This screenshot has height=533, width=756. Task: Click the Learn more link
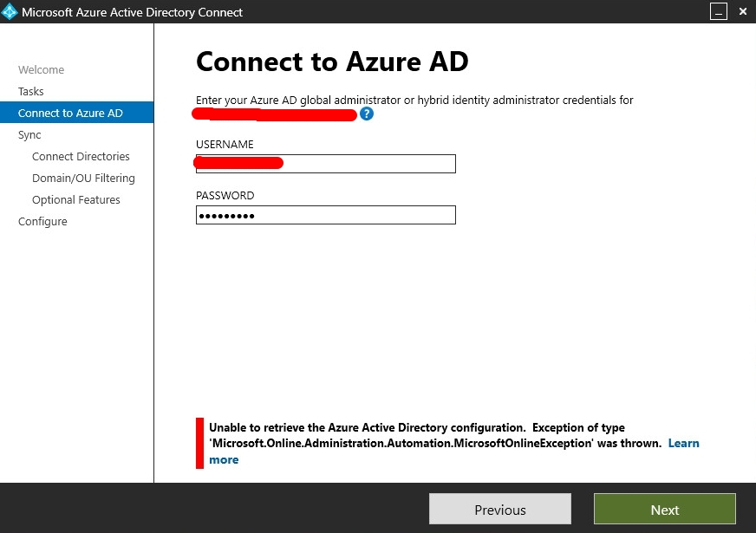click(683, 444)
